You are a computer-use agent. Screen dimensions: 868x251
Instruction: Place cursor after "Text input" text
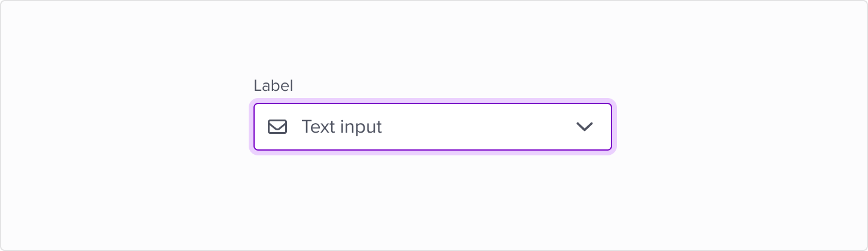[x=384, y=127]
